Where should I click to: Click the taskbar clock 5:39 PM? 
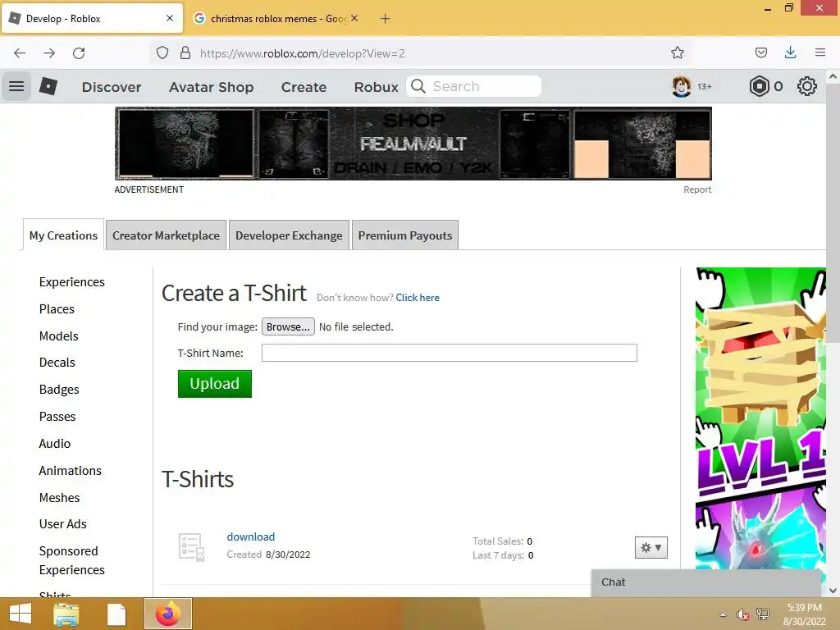pyautogui.click(x=804, y=608)
